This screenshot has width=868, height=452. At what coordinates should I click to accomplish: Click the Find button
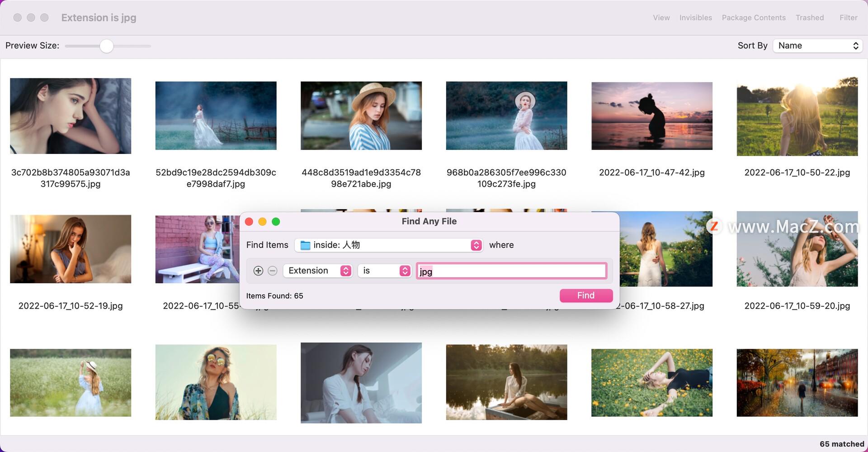coord(586,295)
